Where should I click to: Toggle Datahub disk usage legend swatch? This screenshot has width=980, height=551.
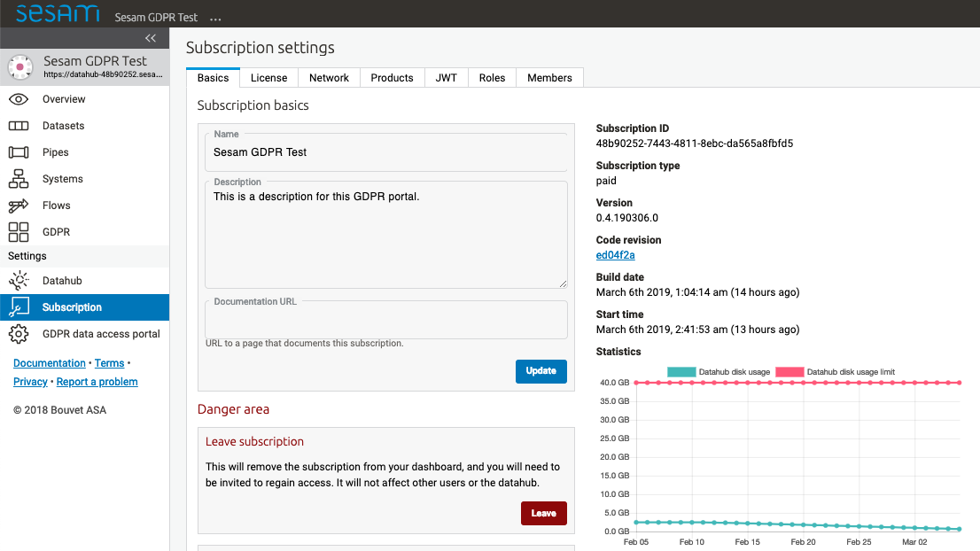[x=681, y=372]
